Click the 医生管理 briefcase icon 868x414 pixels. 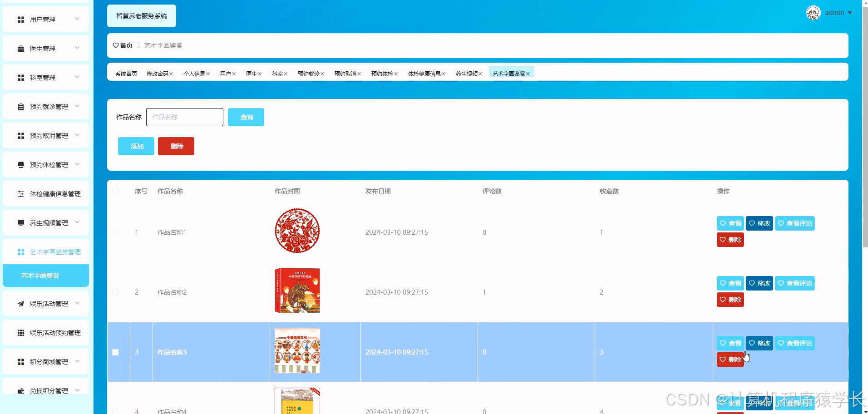tap(21, 49)
